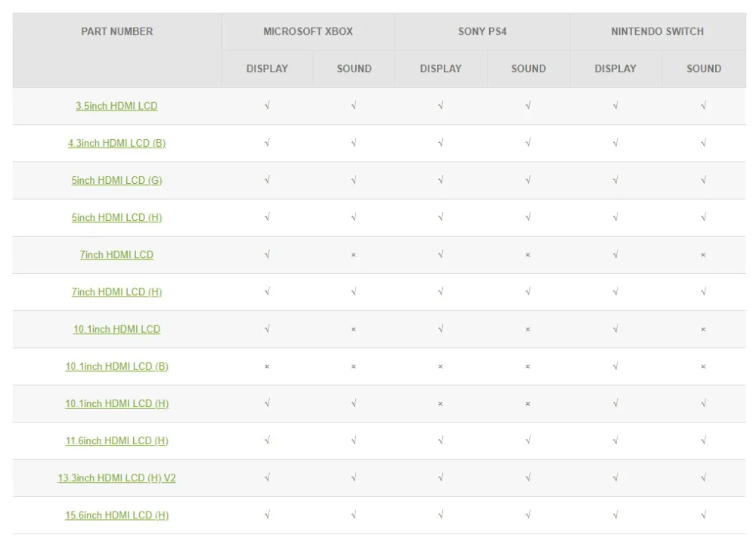Viewport: 756px width, 541px height.
Task: Click Xbox sound check in 10.1inch HDMI LCD (H) row
Action: 354,403
